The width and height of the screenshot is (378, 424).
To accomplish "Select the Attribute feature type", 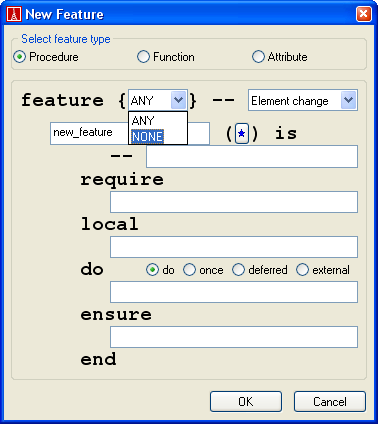I will 280,57.
